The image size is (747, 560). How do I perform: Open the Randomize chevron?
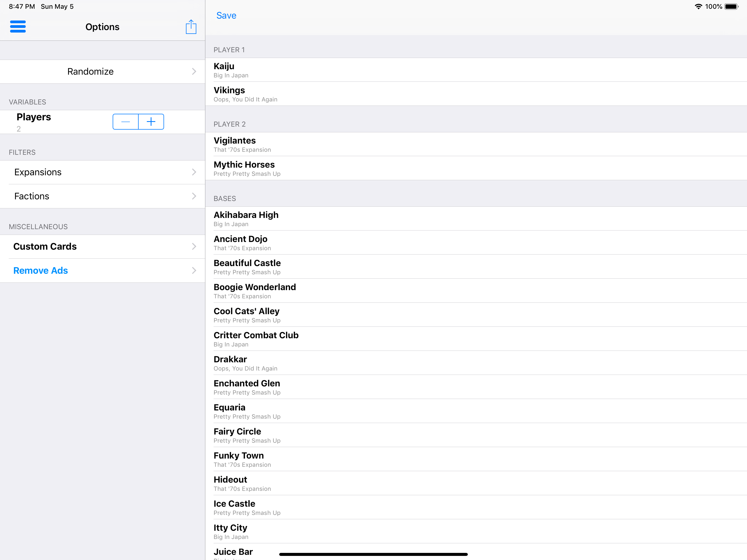[194, 72]
